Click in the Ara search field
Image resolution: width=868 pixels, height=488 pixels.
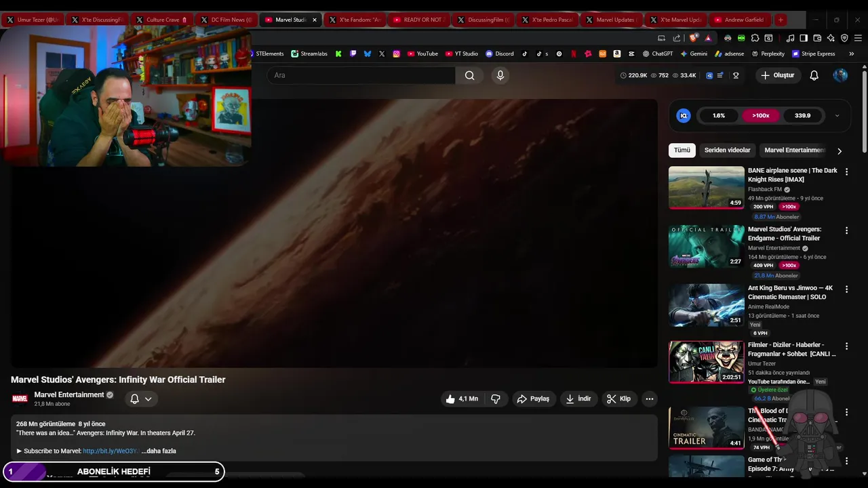click(x=361, y=75)
